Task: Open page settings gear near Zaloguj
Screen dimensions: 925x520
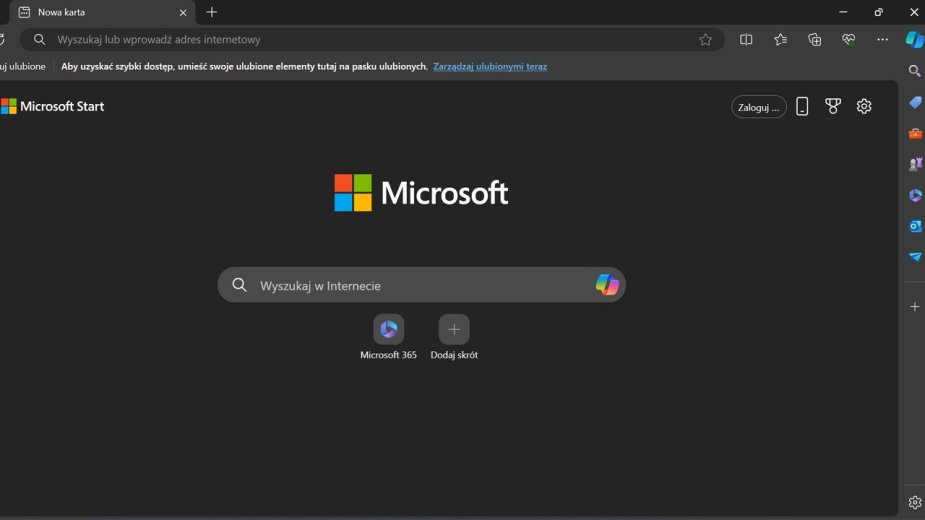Action: [x=864, y=106]
